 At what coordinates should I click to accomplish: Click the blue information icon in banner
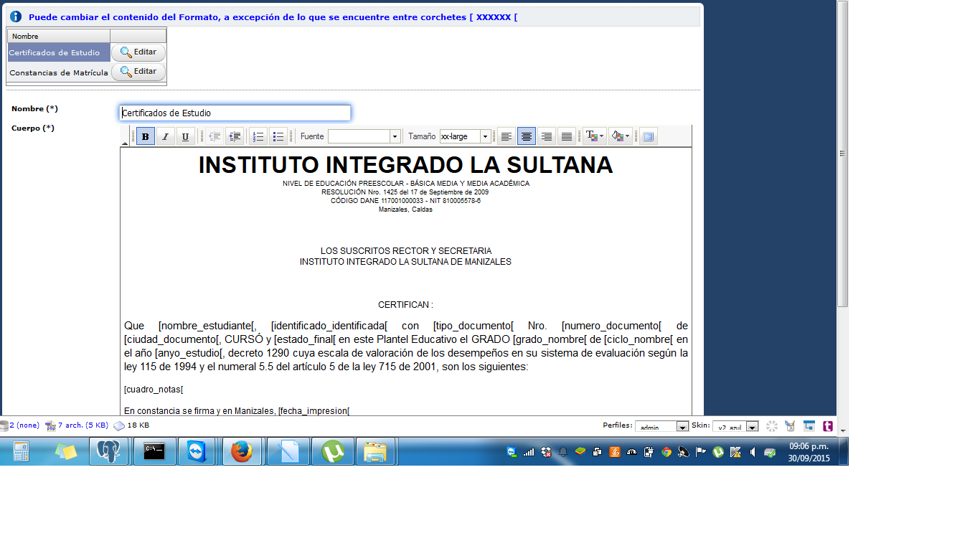[x=16, y=17]
